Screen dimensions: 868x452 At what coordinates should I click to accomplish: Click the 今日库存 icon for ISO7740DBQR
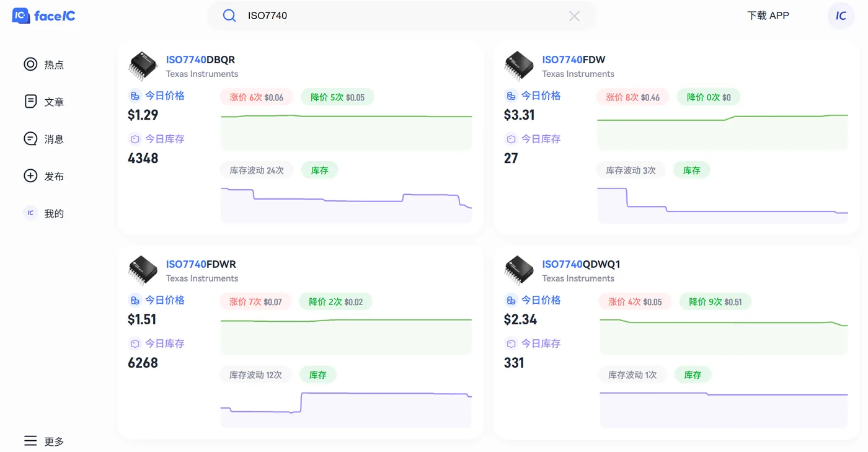click(x=135, y=139)
